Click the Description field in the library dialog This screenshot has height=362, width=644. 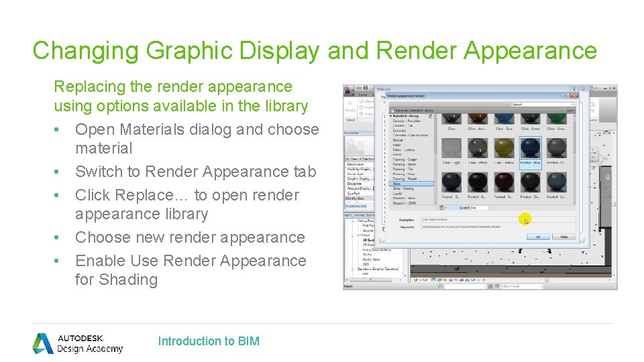click(498, 220)
